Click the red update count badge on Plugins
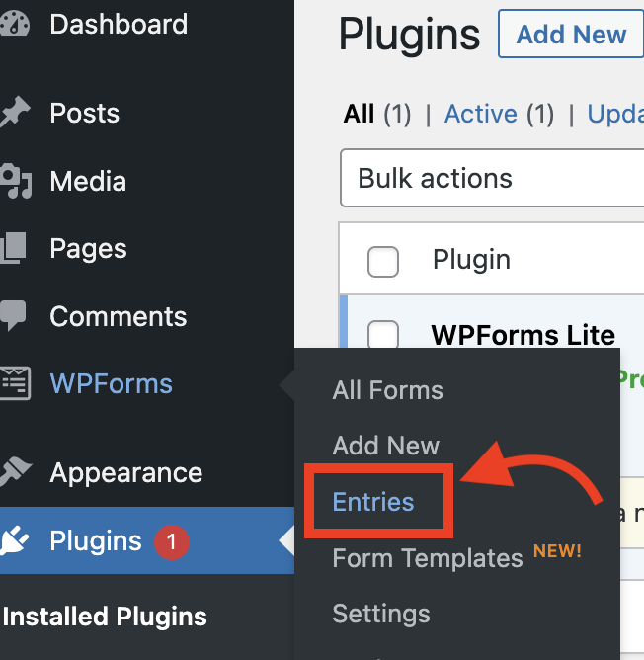Image resolution: width=644 pixels, height=660 pixels. tap(171, 541)
